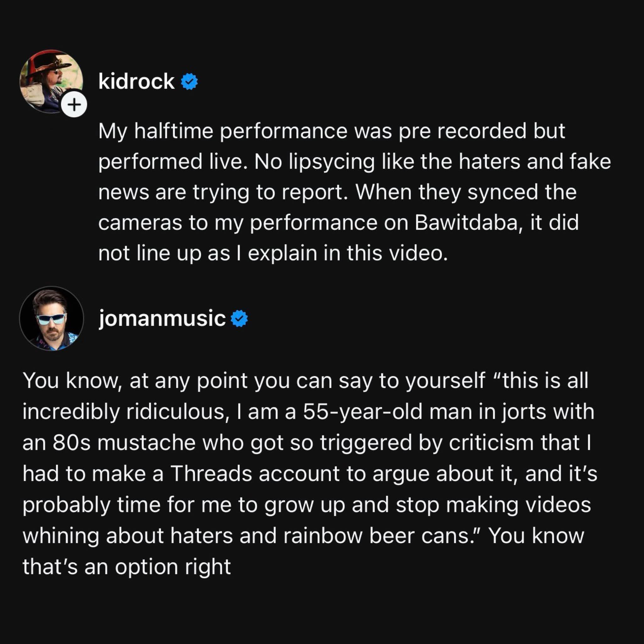This screenshot has height=644, width=644.
Task: Open the jomanmusic username link
Action: tap(162, 319)
